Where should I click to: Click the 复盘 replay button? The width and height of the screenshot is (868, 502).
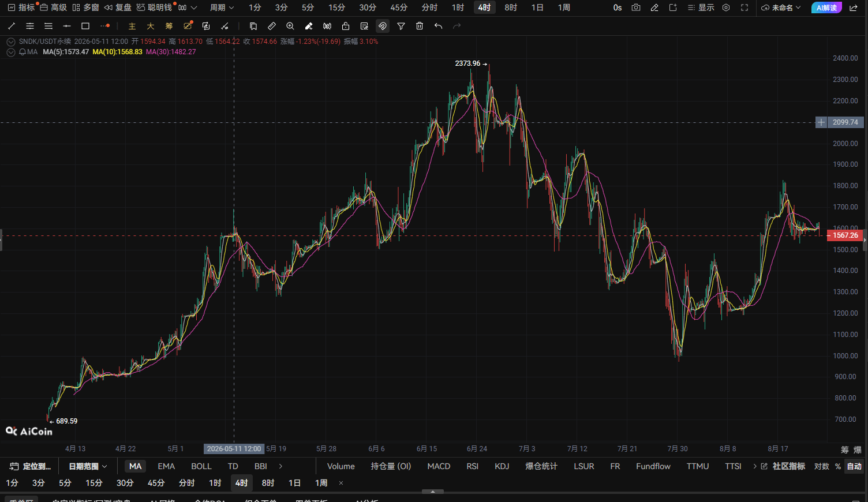(118, 8)
